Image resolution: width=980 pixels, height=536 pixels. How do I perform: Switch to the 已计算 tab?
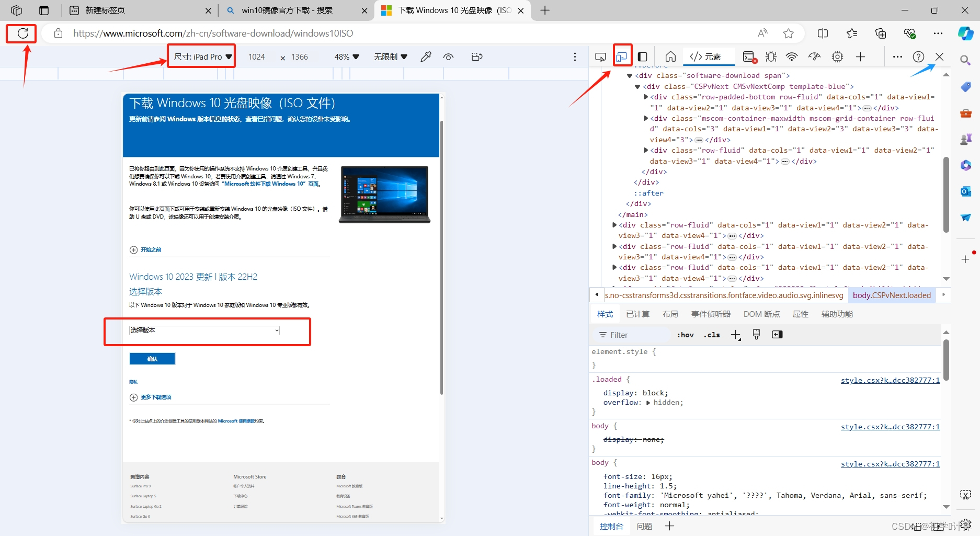pyautogui.click(x=637, y=314)
